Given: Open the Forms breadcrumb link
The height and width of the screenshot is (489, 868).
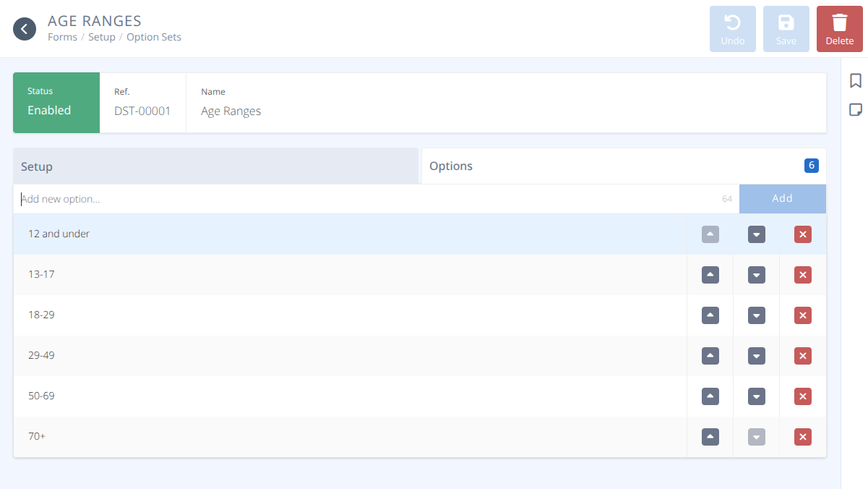Looking at the screenshot, I should click(x=62, y=37).
